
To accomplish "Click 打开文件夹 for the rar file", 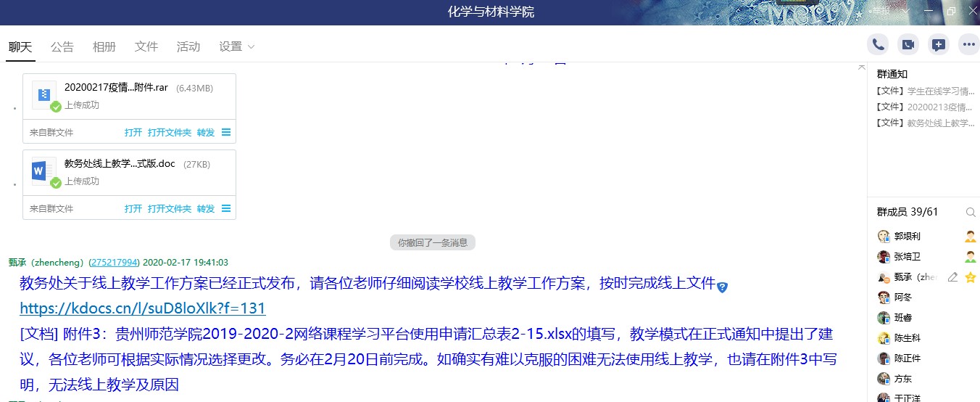I will (x=170, y=133).
